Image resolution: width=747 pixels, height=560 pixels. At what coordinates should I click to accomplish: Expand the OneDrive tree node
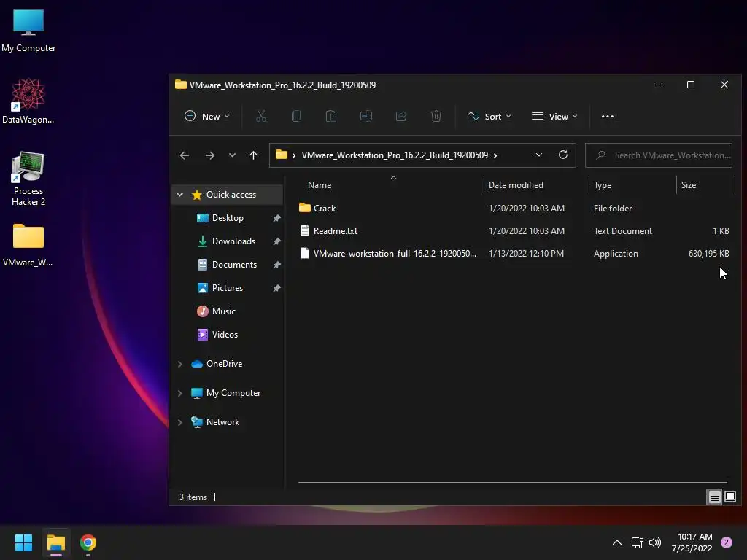[x=180, y=364]
